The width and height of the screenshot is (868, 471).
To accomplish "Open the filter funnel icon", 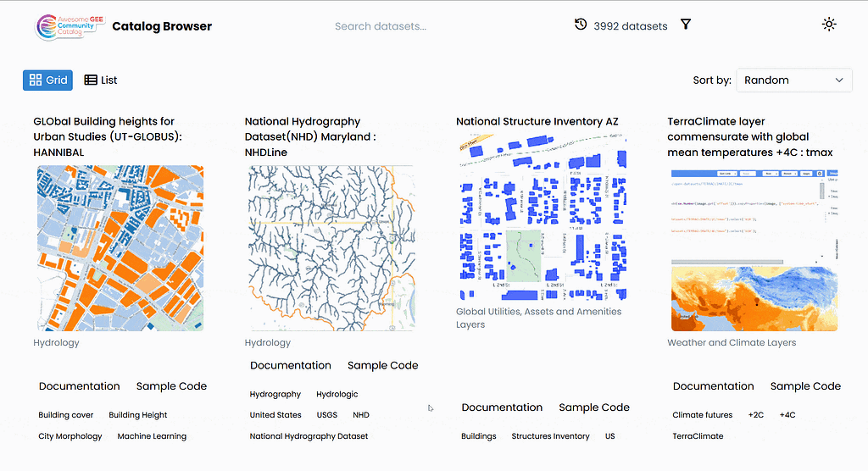I will (686, 25).
